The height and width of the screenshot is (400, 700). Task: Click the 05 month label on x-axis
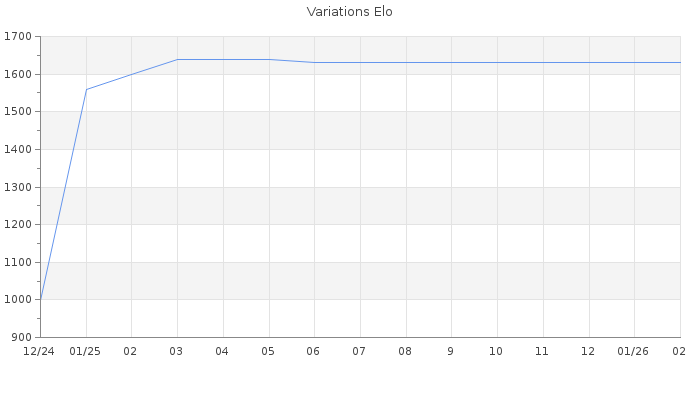(268, 352)
